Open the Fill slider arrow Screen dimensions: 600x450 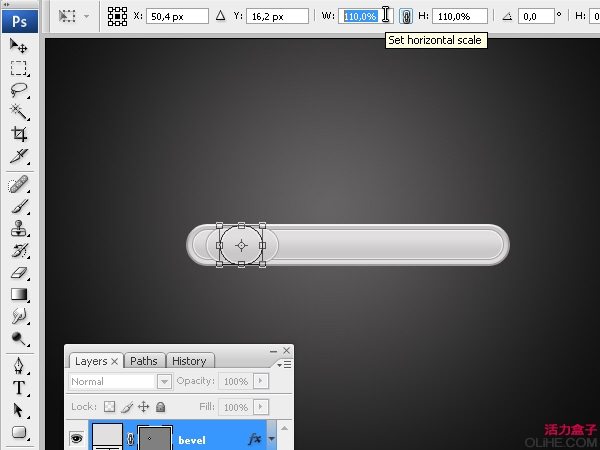(261, 407)
